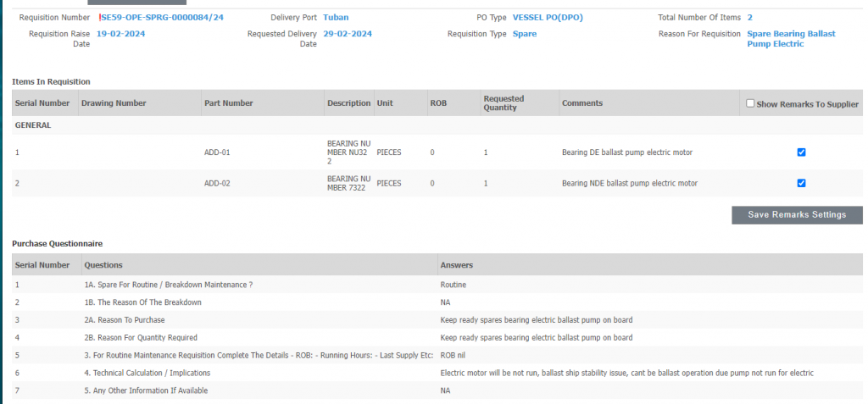Screen dimensions: 868x404
Task: Toggle the Show Remarks To Supplier checkbox
Action: pyautogui.click(x=750, y=103)
